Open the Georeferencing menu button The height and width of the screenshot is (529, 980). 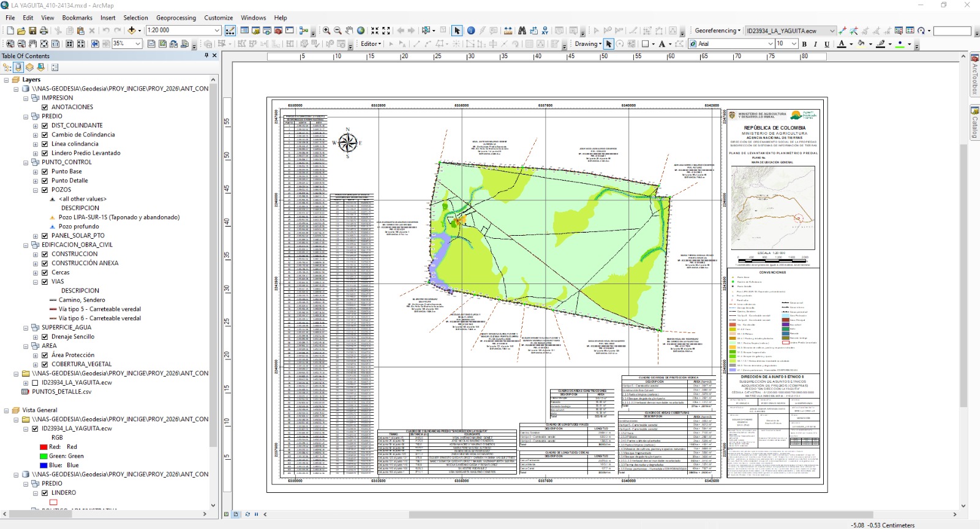717,31
